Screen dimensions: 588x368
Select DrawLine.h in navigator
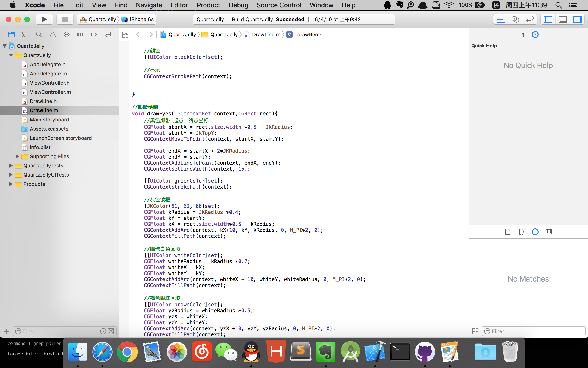click(x=59, y=101)
